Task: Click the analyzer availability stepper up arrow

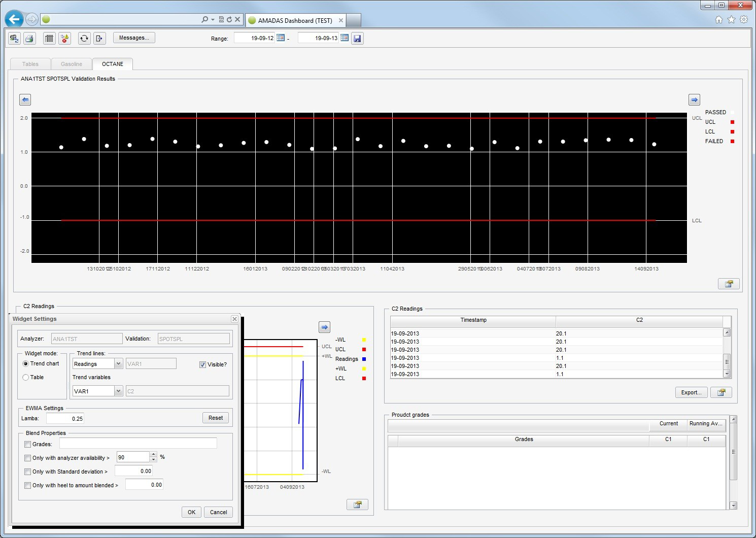Action: point(153,455)
